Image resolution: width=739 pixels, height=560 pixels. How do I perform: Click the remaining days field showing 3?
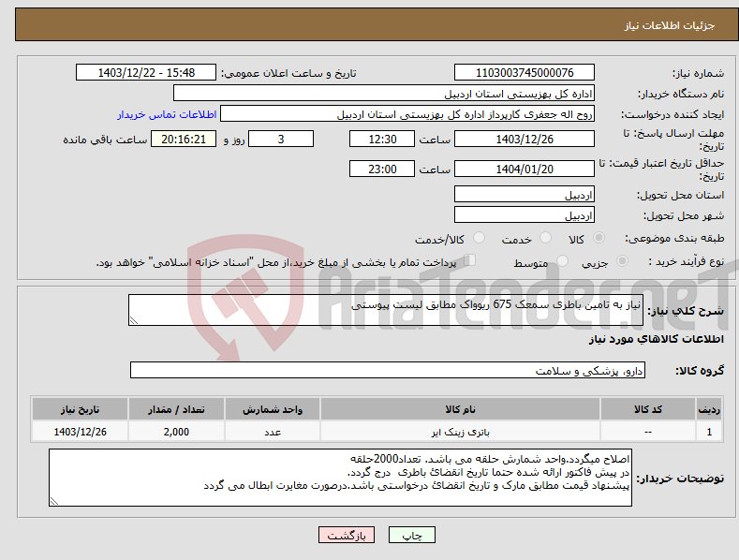point(281,139)
